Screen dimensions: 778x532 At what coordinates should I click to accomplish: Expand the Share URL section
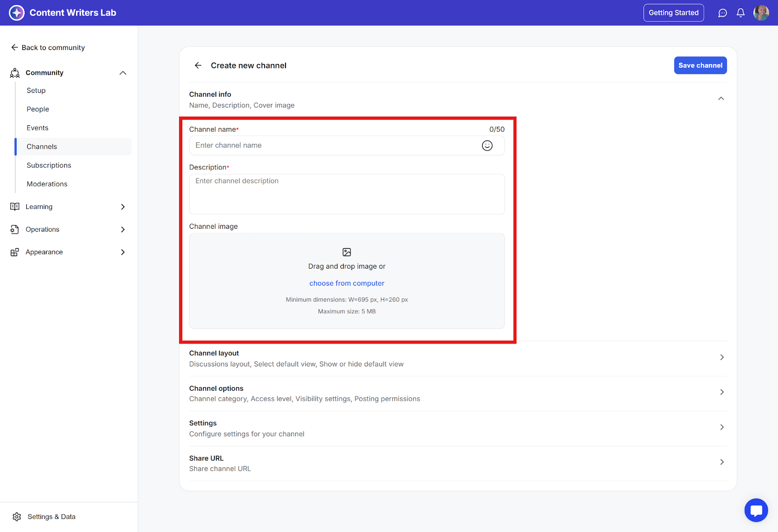click(x=722, y=462)
